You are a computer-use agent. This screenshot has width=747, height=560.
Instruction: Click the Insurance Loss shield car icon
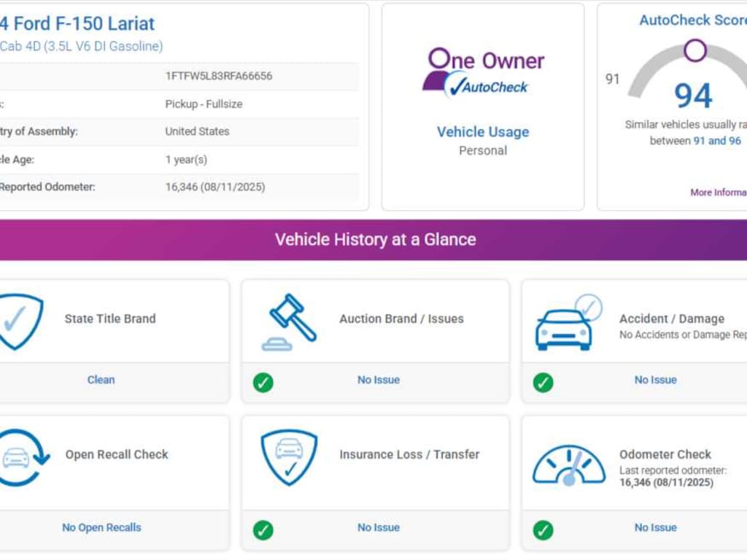click(x=289, y=456)
